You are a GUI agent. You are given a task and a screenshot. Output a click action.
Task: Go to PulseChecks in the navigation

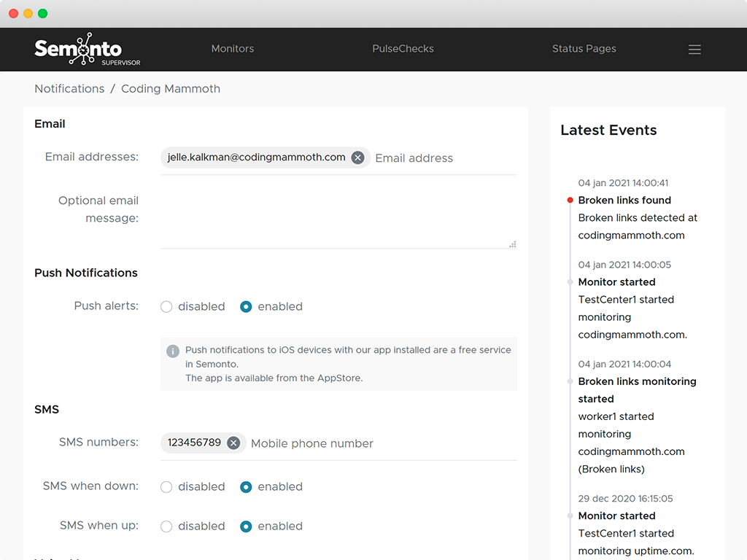tap(403, 49)
